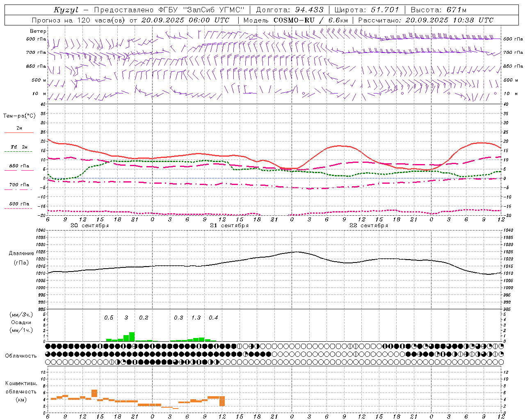Image resolution: width=525 pixels, height=420 pixels.
Task: Click "500 гПа" in the temperature legend
Action: click(19, 204)
